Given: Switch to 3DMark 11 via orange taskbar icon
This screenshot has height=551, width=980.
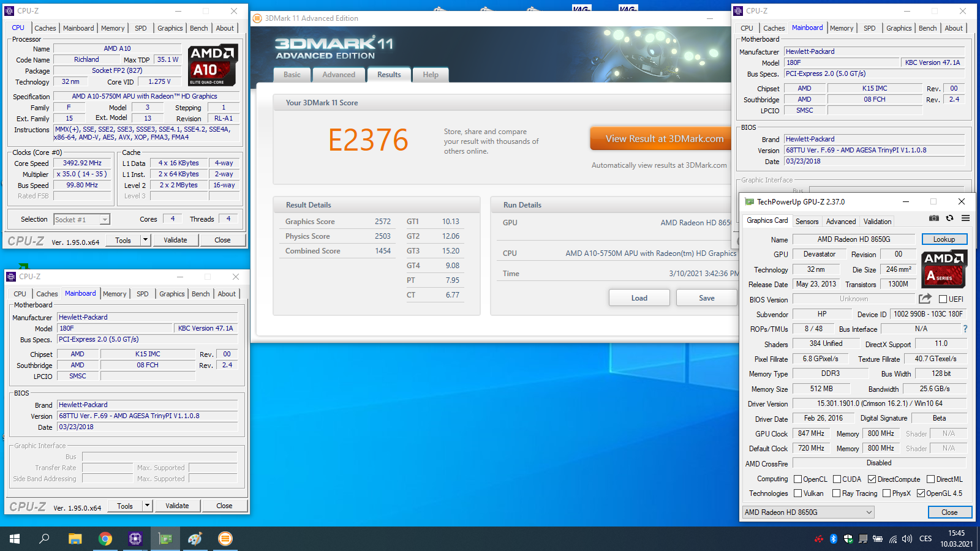Looking at the screenshot, I should [x=225, y=539].
